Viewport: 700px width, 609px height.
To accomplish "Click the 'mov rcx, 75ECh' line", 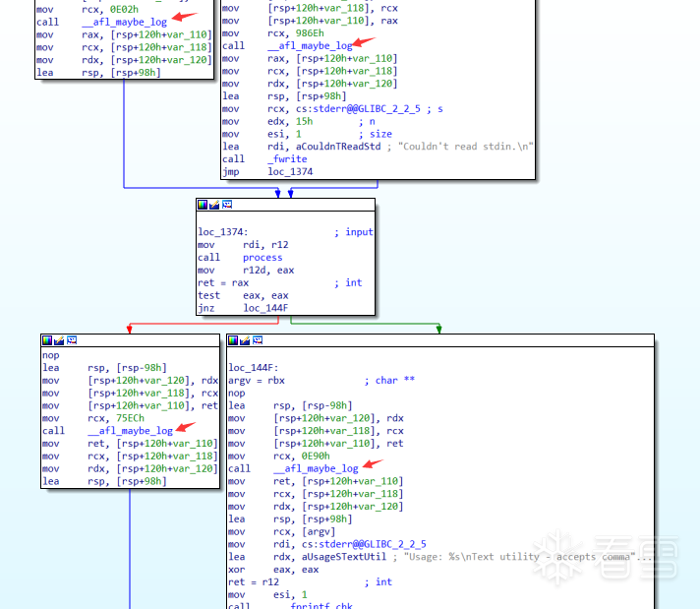I will pos(93,418).
